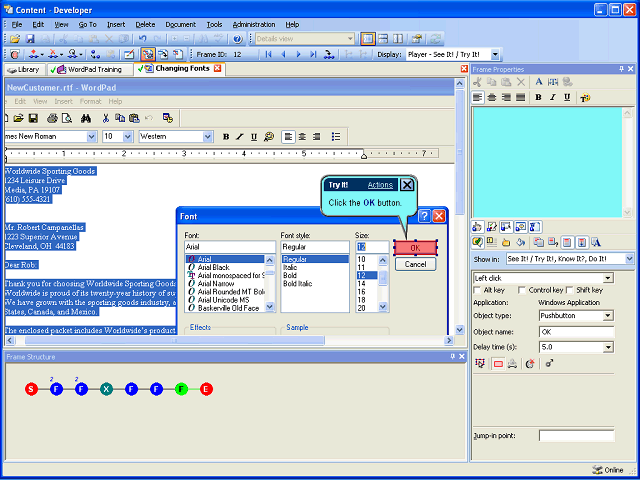Open the Details view dropdown
Image resolution: width=640 pixels, height=480 pixels.
[x=350, y=39]
